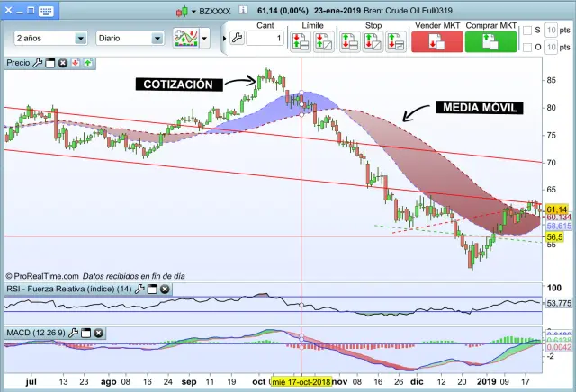This screenshot has width=576, height=392.
Task: Expand the chart style dropdown arrow
Action: click(205, 40)
